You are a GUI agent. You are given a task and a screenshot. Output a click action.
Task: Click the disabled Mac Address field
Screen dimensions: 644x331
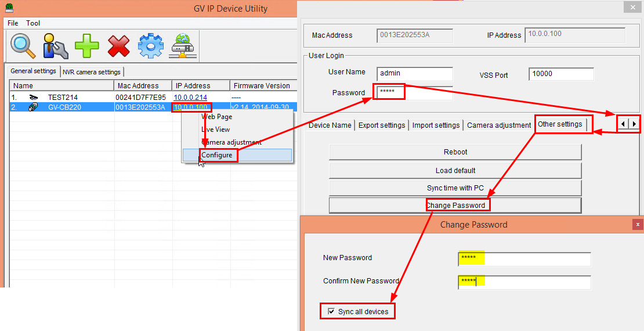click(415, 35)
